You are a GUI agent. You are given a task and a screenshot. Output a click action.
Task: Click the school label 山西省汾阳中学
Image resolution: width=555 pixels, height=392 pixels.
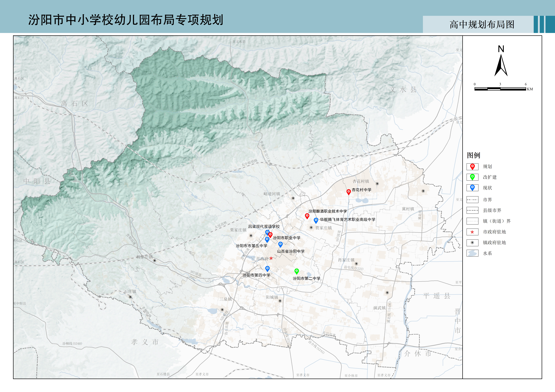point(291,251)
